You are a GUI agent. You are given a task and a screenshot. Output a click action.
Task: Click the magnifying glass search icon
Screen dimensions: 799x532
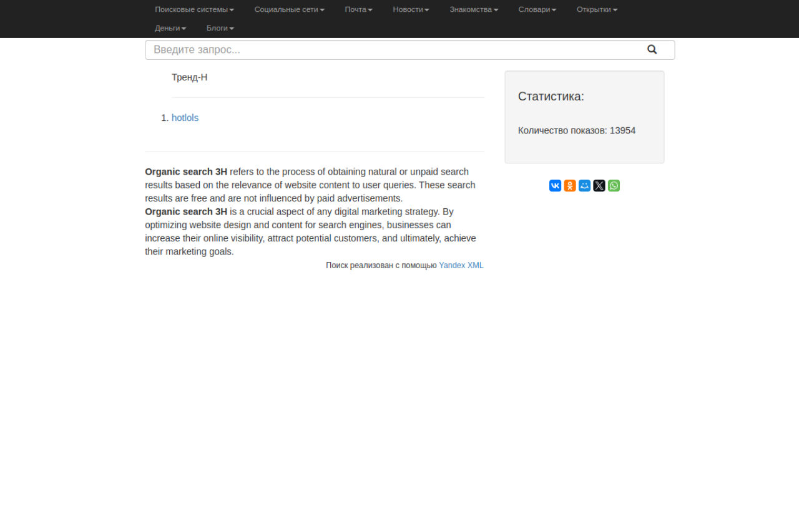pyautogui.click(x=652, y=50)
